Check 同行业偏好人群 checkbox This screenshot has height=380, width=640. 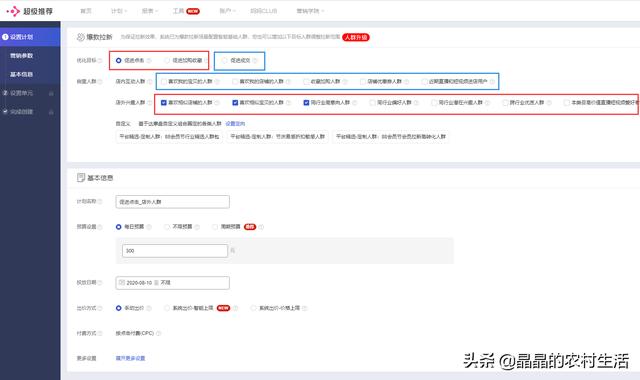372,102
